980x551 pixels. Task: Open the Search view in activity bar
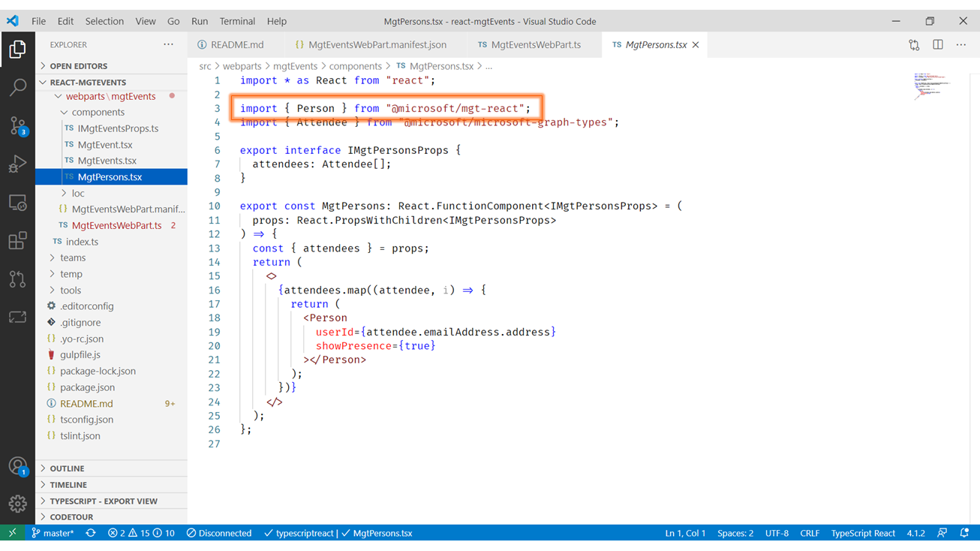[x=17, y=87]
